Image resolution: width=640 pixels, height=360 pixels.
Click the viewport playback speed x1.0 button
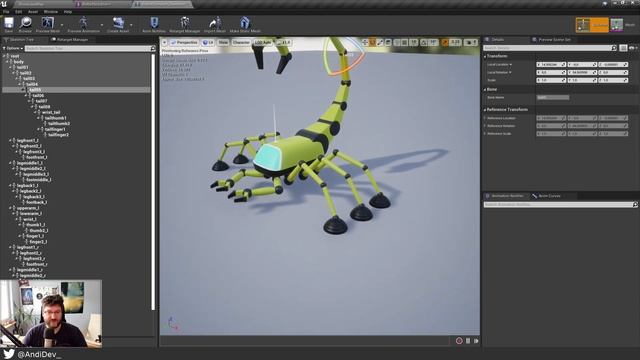coord(284,42)
